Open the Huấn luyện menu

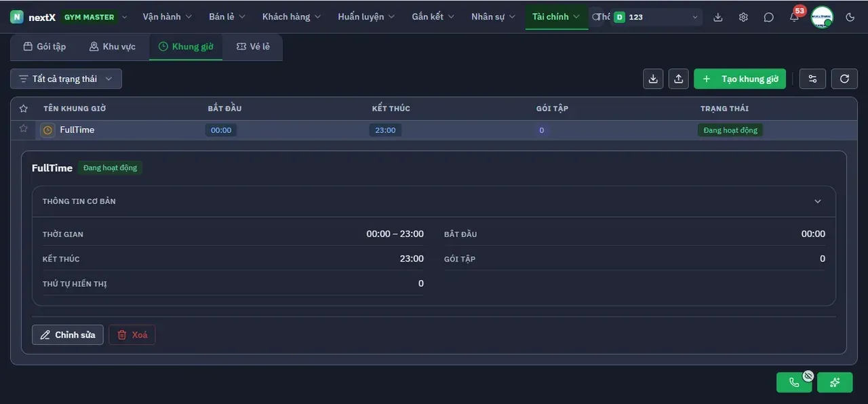[x=367, y=17]
